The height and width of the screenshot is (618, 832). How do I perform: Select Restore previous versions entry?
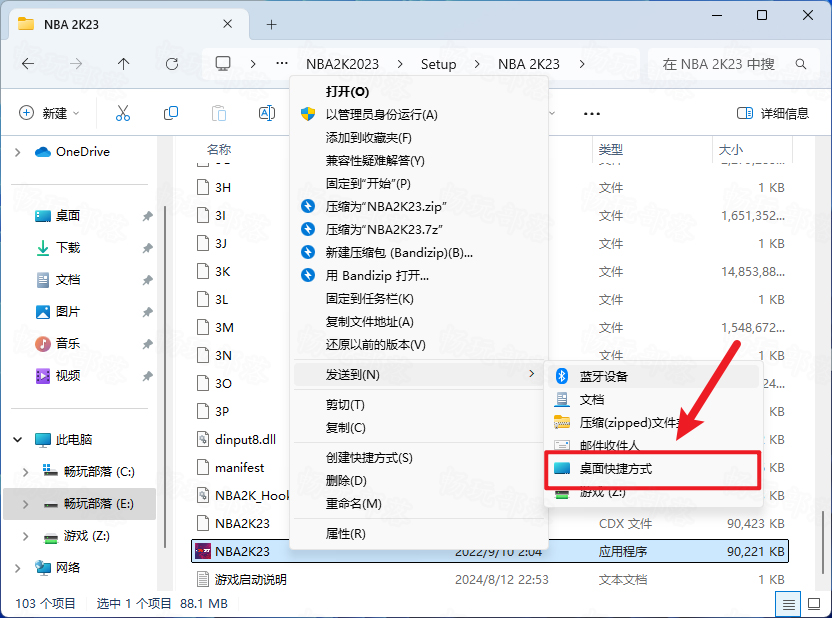point(419,345)
